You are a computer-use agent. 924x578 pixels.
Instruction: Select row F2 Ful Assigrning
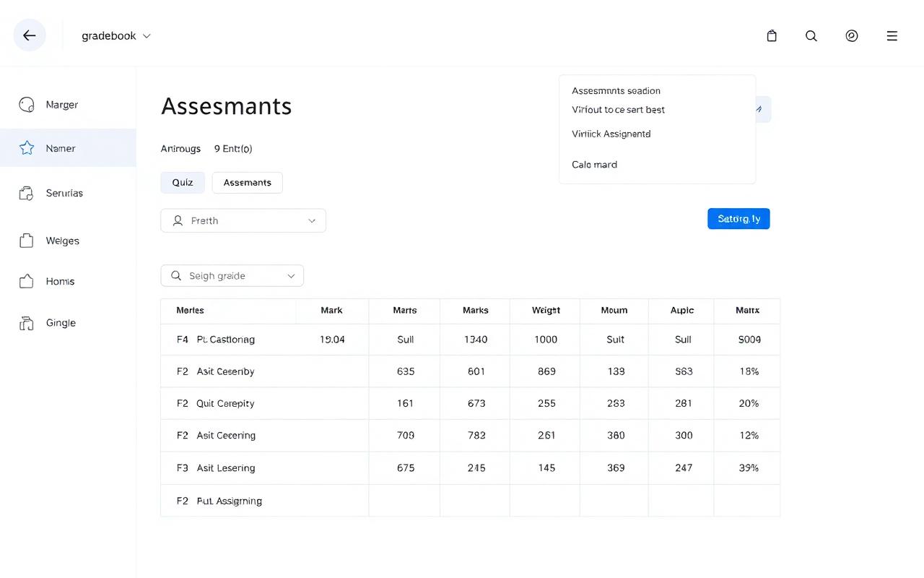pos(470,501)
